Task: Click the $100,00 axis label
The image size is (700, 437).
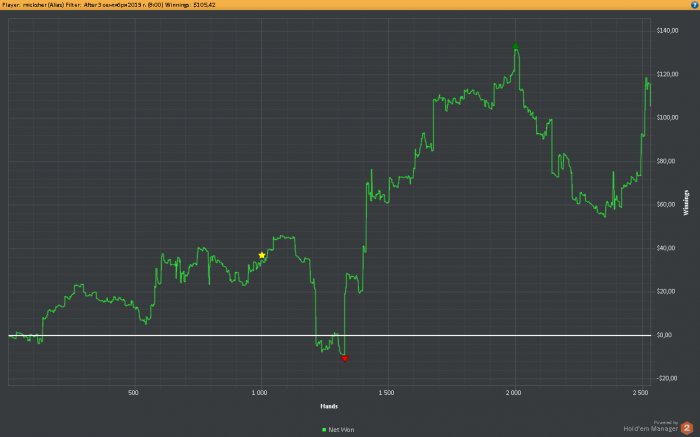Action: pos(667,117)
